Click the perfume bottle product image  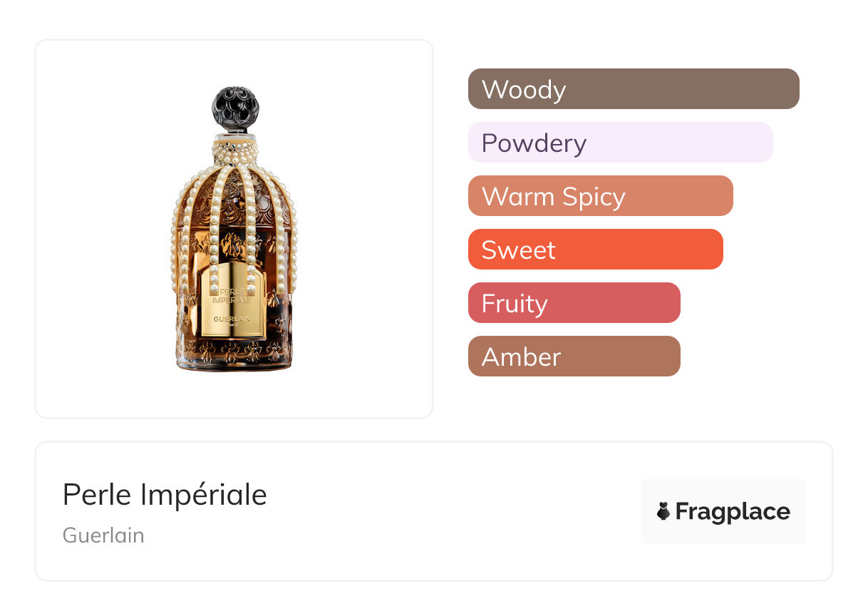(x=234, y=229)
